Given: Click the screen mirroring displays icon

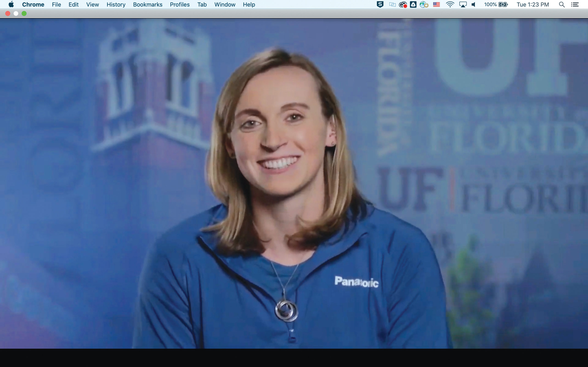Looking at the screenshot, I should (392, 4).
